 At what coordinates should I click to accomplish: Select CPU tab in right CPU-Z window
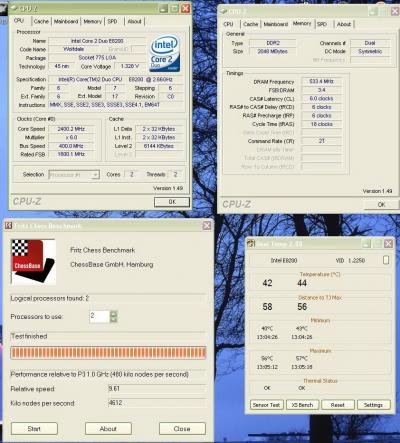tap(228, 24)
